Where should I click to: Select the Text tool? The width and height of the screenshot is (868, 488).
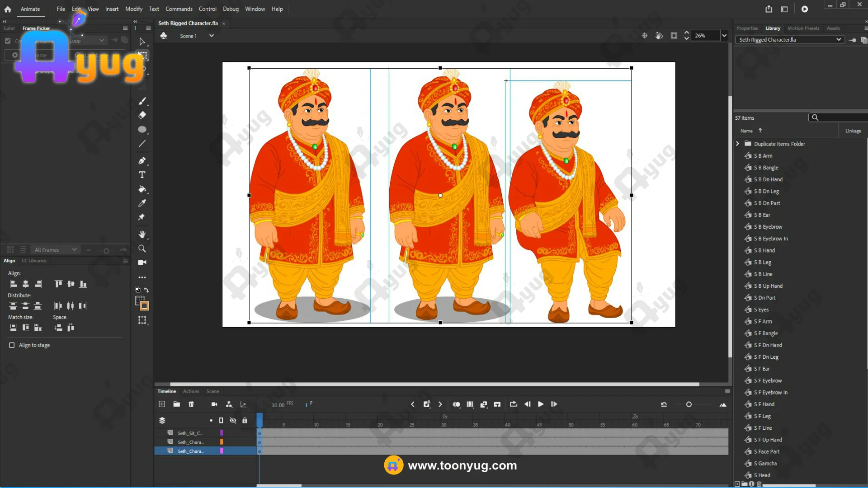(x=142, y=175)
